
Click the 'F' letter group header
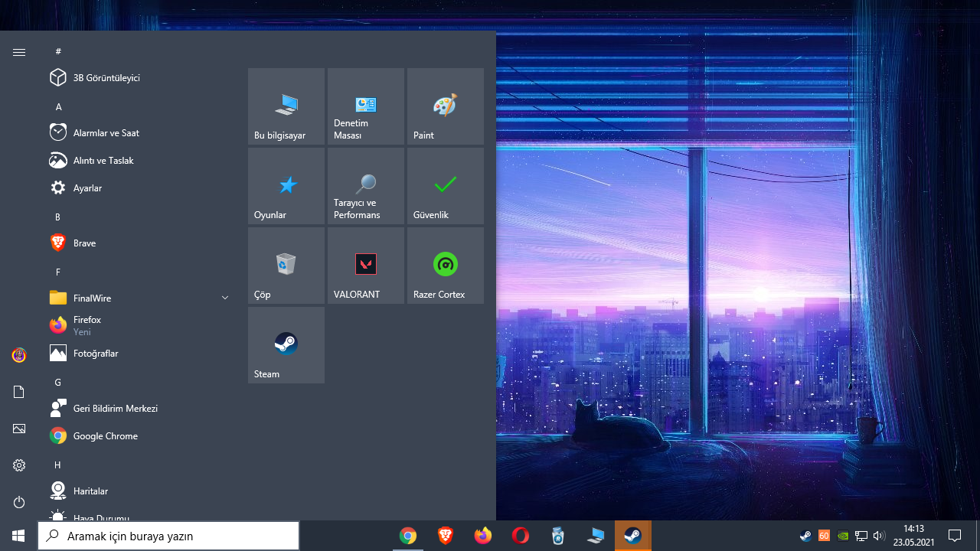pos(57,272)
